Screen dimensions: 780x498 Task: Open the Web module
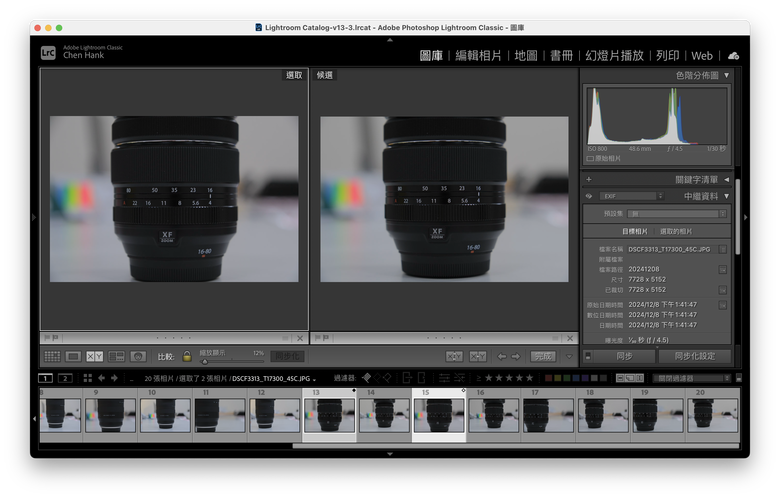tap(702, 56)
